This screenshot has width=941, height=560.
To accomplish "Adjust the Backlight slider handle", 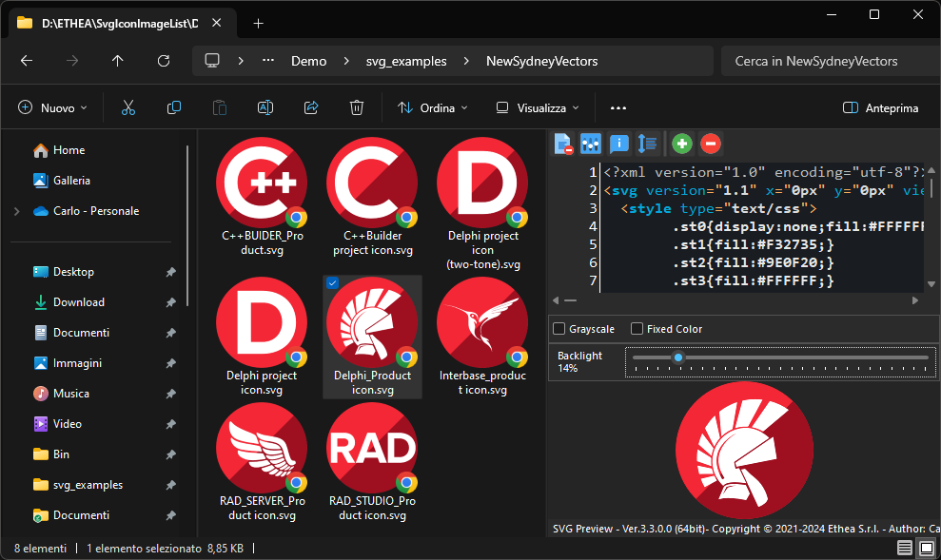I will pos(678,357).
